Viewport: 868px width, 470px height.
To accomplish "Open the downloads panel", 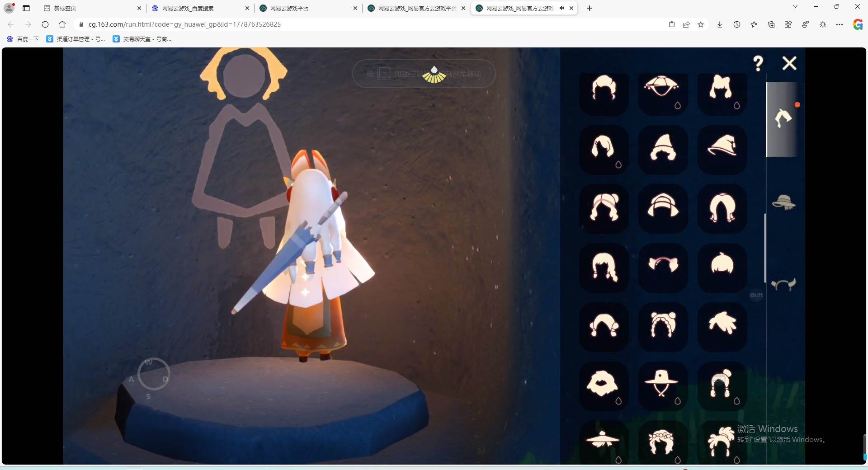I will coord(720,24).
